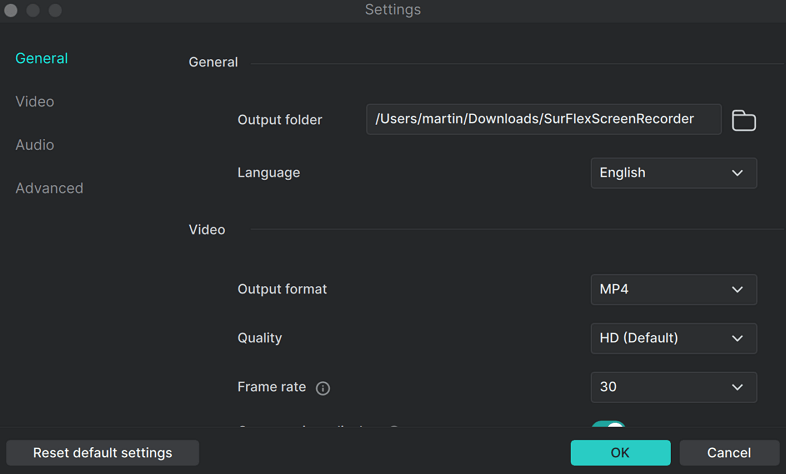Click the General section heading
Viewport: 786px width, 474px height.
coord(213,62)
